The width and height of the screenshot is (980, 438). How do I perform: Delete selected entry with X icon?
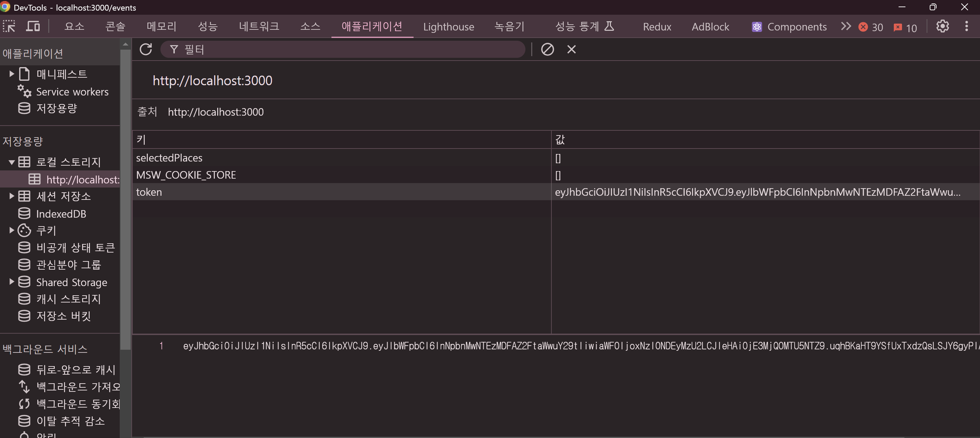tap(571, 50)
